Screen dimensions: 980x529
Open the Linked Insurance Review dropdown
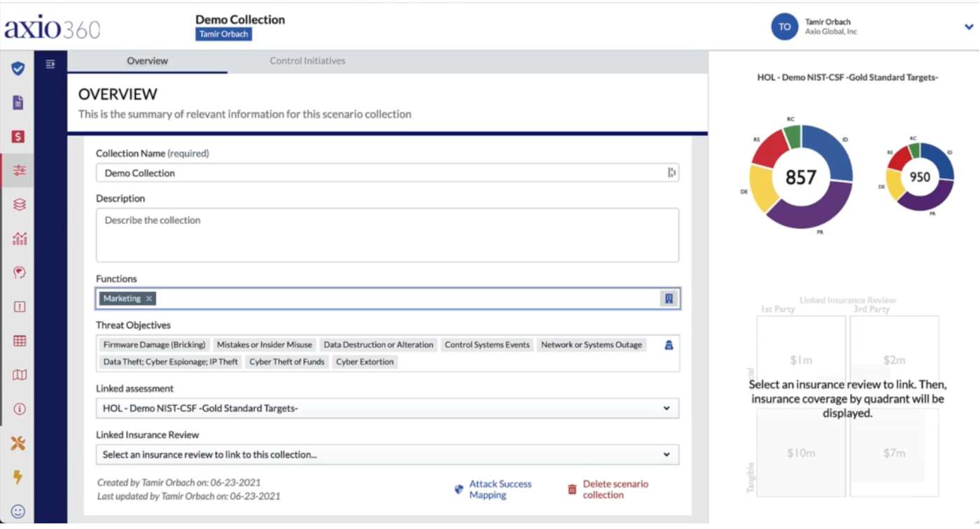click(387, 455)
